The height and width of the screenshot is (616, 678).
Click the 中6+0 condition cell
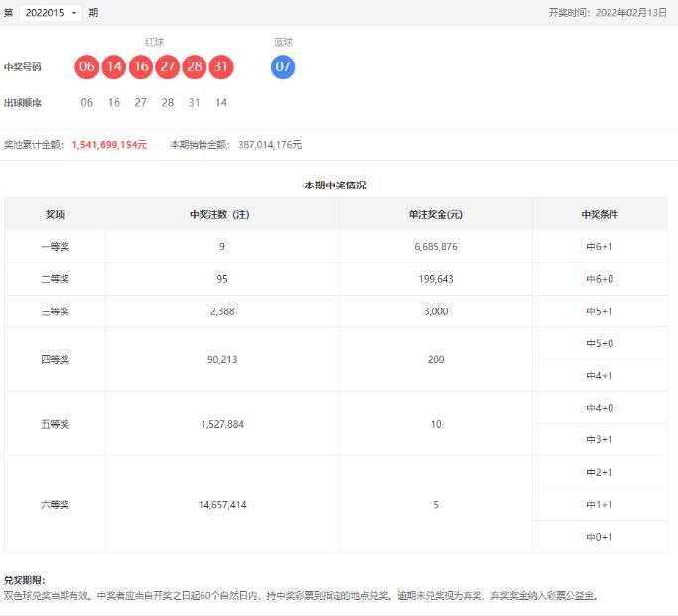tap(600, 279)
